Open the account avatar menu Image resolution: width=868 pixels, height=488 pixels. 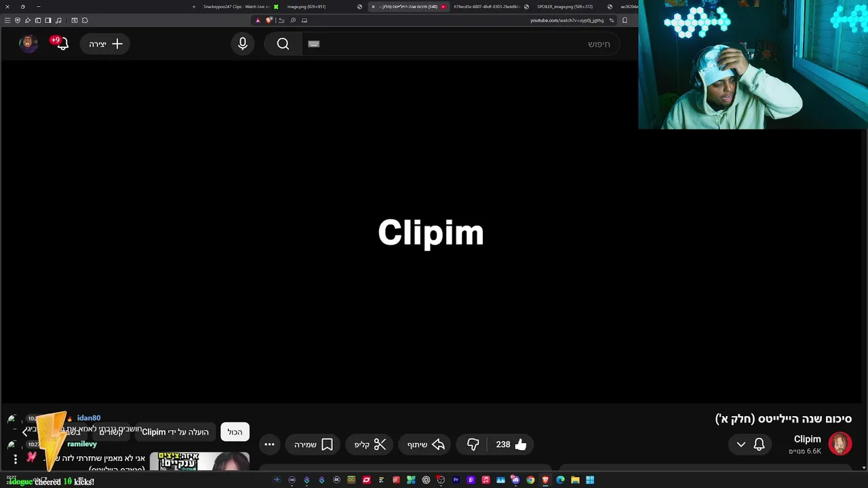click(x=28, y=43)
